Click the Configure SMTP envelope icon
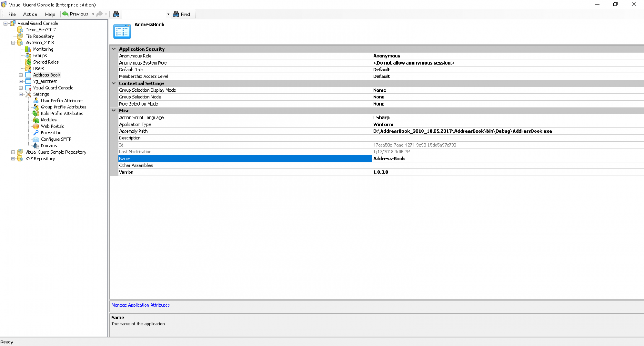This screenshot has width=644, height=346. click(36, 139)
